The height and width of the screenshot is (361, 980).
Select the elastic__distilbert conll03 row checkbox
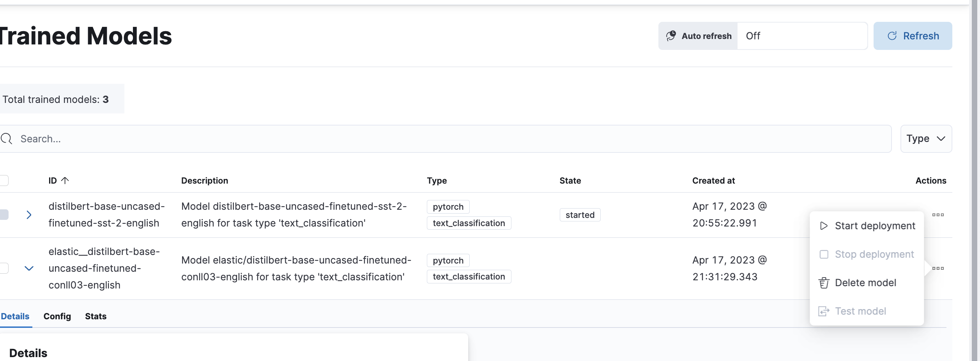4,268
